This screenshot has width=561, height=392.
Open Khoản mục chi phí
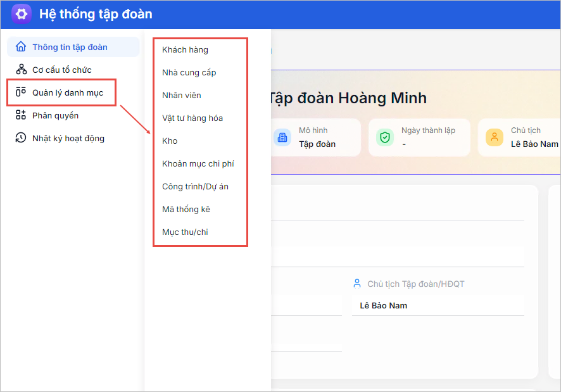(198, 163)
